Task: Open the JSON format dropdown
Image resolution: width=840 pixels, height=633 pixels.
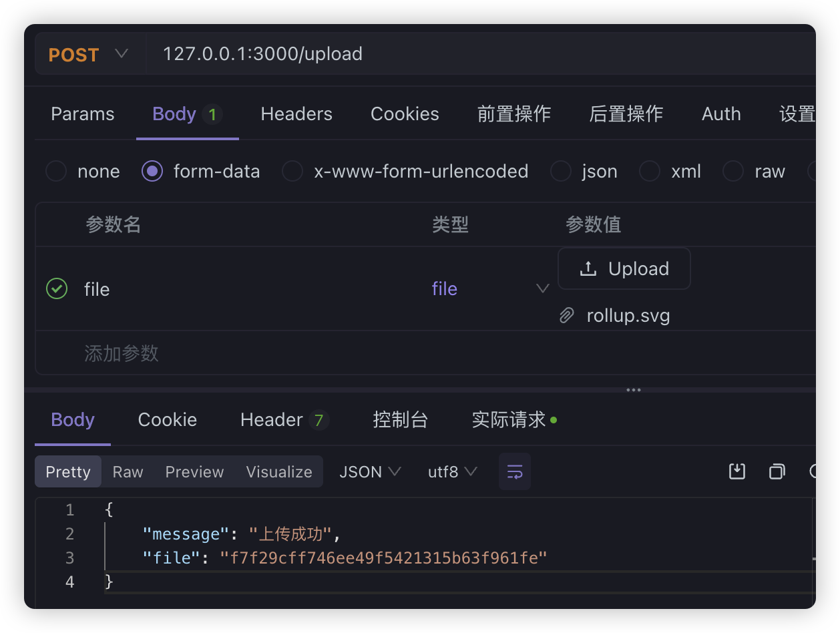Action: pyautogui.click(x=370, y=472)
